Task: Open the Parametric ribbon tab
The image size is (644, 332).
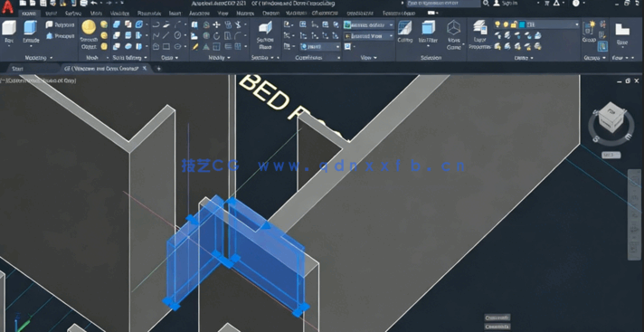Action: tap(148, 14)
